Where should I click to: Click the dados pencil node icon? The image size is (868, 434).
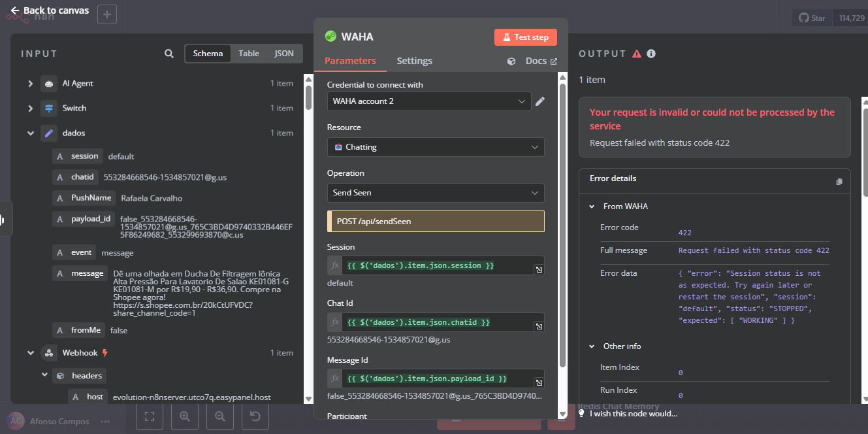coord(48,133)
